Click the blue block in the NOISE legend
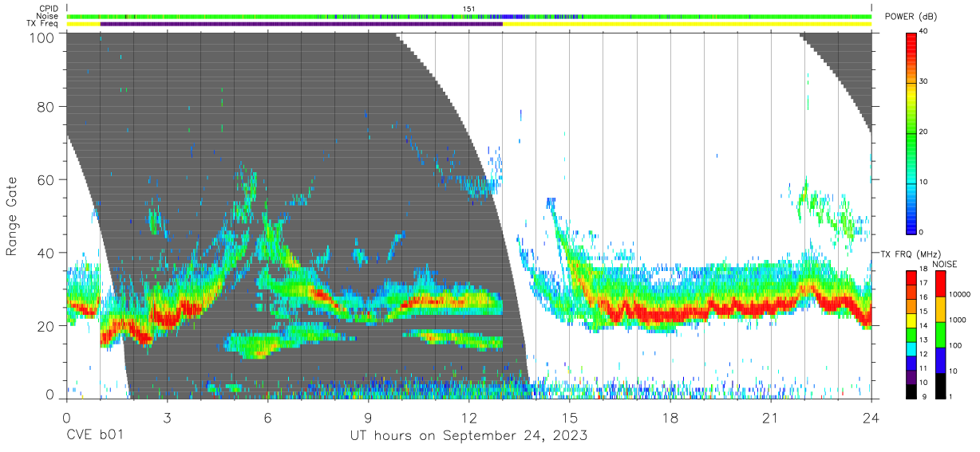Image resolution: width=980 pixels, height=452 pixels. click(940, 360)
